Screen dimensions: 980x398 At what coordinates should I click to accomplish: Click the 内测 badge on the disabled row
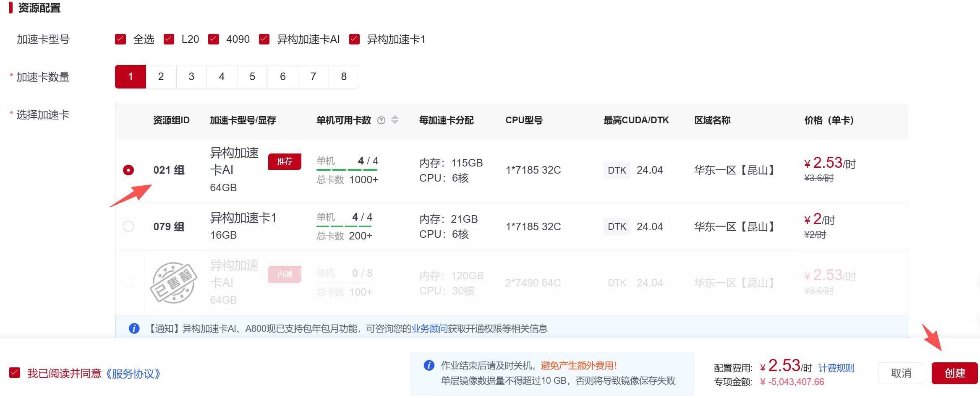[285, 274]
